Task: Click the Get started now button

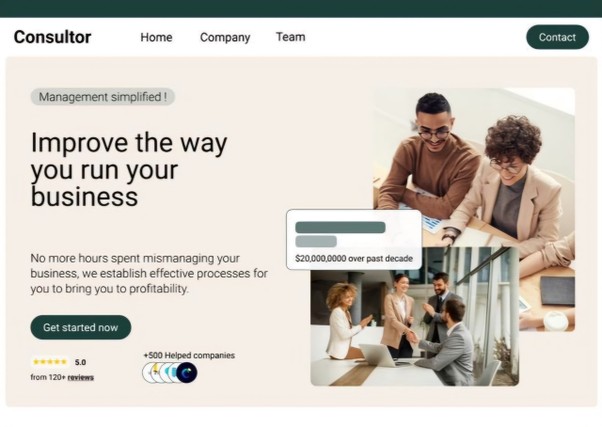Action: click(81, 327)
